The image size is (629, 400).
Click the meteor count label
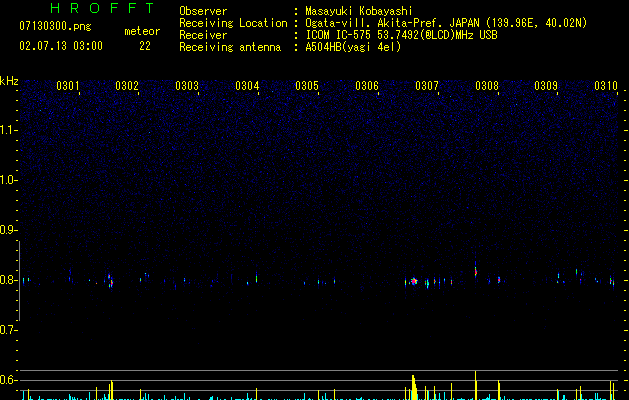pos(142,31)
